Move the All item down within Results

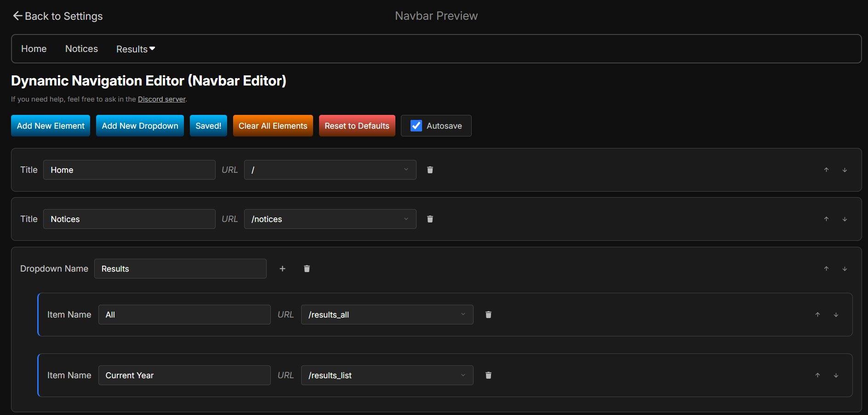click(x=836, y=314)
